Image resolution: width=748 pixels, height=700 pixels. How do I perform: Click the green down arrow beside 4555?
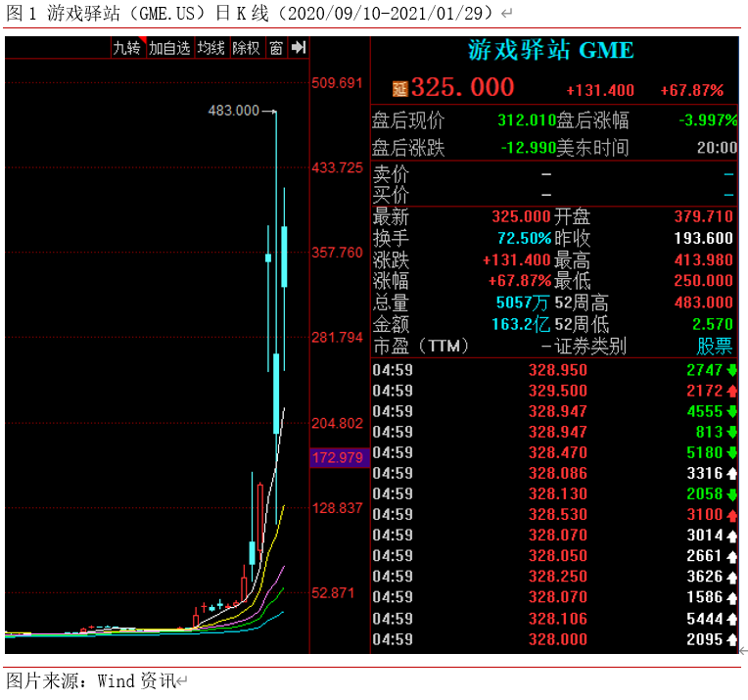pos(731,412)
